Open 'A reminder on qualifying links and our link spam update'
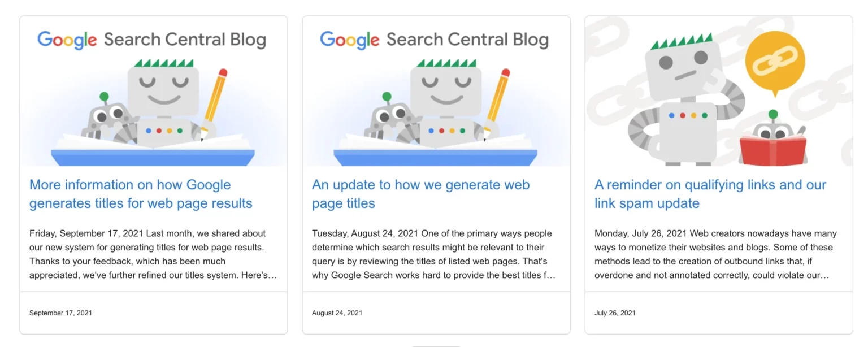 (710, 194)
